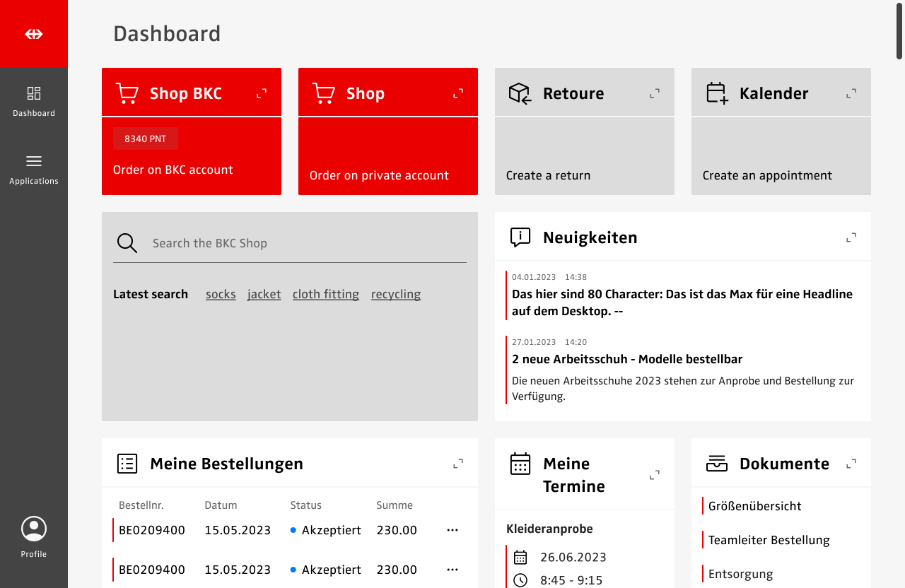
Task: Open the Applications menu in the sidebar
Action: tap(34, 169)
